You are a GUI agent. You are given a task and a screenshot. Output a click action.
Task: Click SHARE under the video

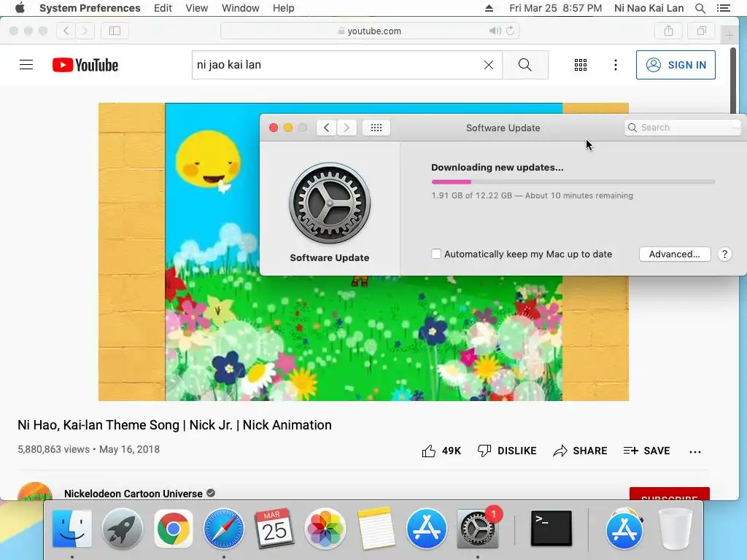click(580, 451)
